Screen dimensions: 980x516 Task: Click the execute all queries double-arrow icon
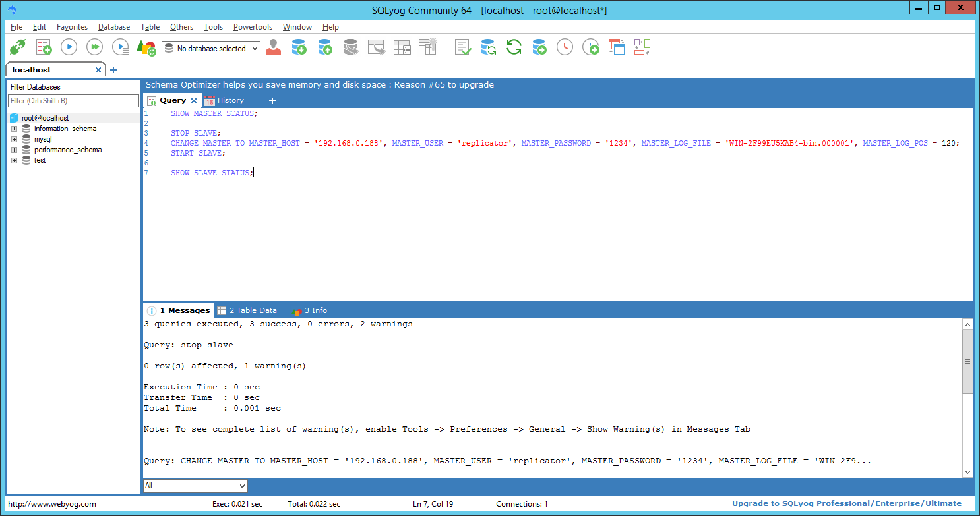(95, 47)
